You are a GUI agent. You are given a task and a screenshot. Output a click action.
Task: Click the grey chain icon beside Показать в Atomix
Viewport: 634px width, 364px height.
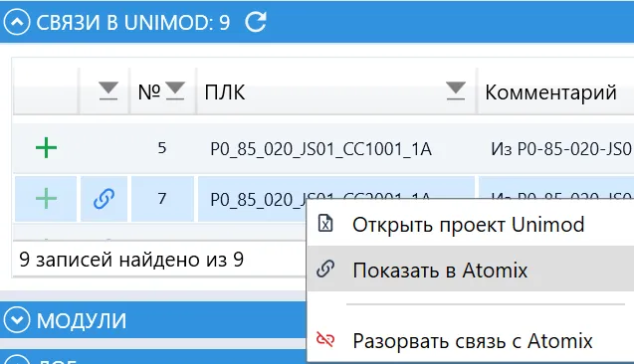point(325,269)
